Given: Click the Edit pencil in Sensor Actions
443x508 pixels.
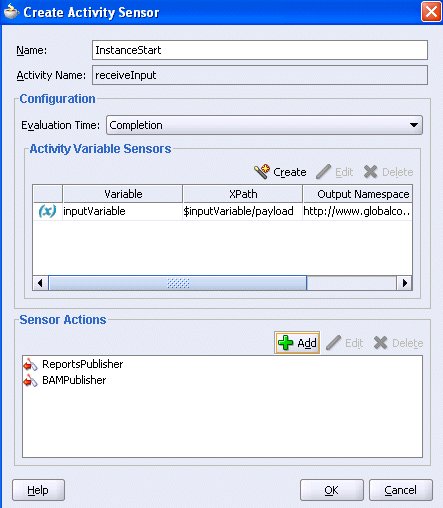Looking at the screenshot, I should coord(334,343).
